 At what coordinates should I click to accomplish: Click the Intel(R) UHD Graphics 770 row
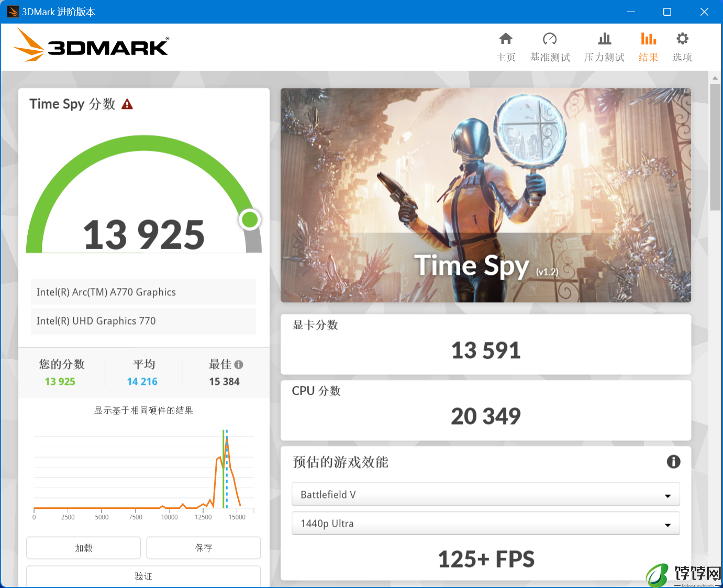(143, 321)
